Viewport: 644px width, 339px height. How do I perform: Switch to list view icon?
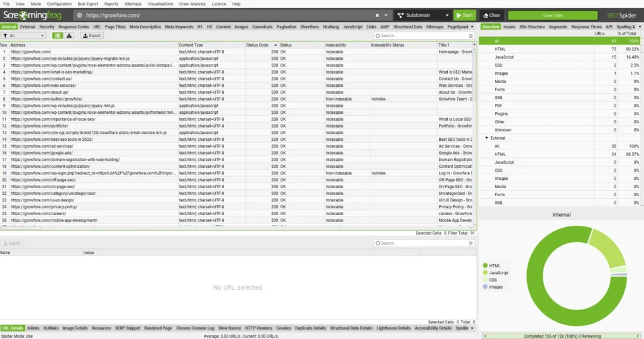(57, 36)
